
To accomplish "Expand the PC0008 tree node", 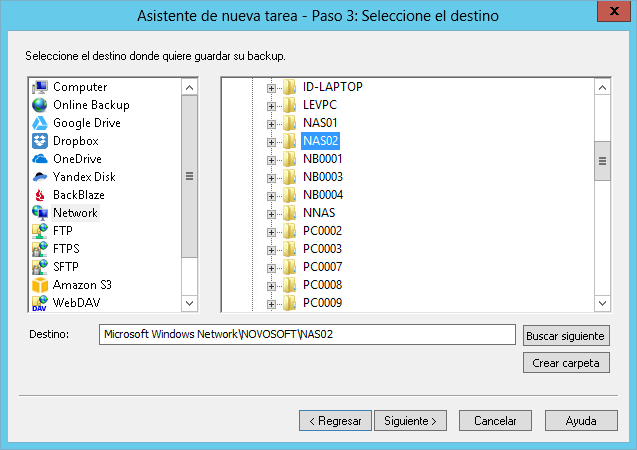I will tap(271, 286).
